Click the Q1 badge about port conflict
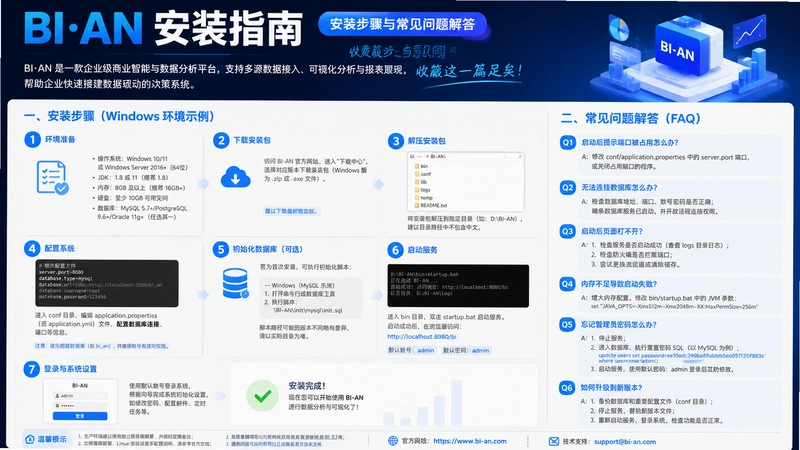 pos(568,142)
